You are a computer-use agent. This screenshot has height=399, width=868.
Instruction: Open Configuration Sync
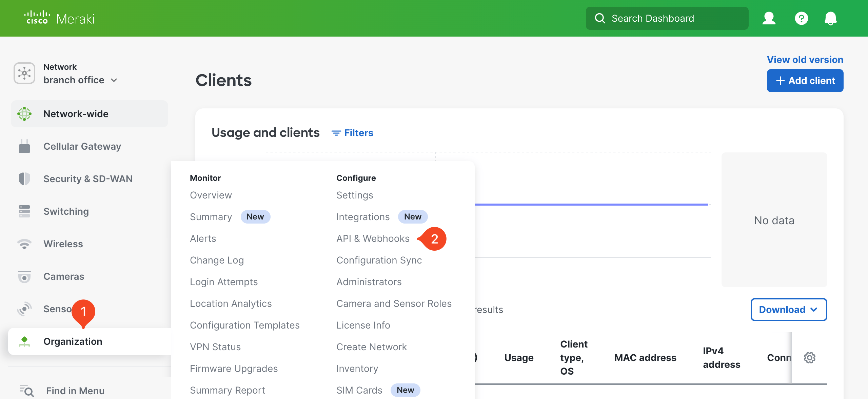click(379, 260)
